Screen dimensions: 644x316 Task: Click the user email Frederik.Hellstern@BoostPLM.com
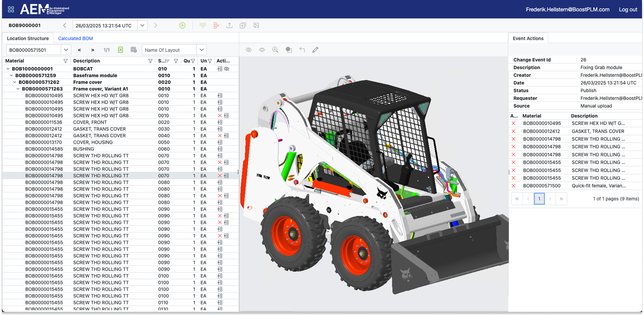(x=567, y=9)
